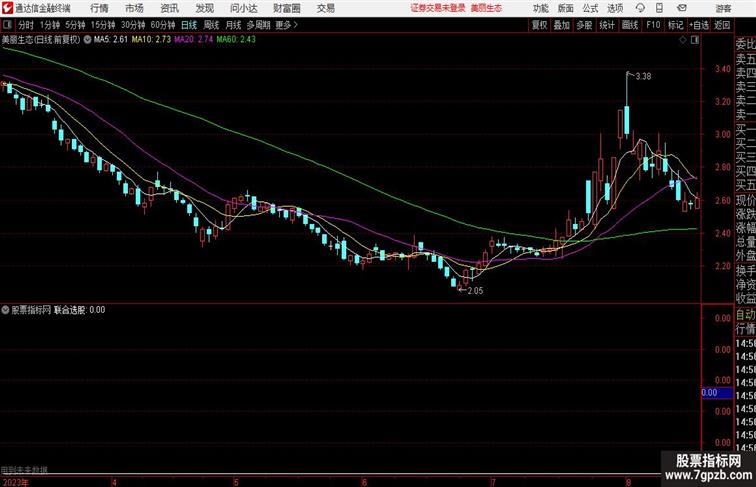Image resolution: width=756 pixels, height=487 pixels.
Task: Open the 交易 menu
Action: click(325, 8)
